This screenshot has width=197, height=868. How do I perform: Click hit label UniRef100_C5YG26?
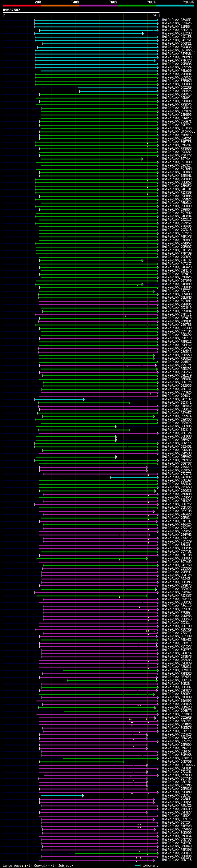click(x=177, y=393)
